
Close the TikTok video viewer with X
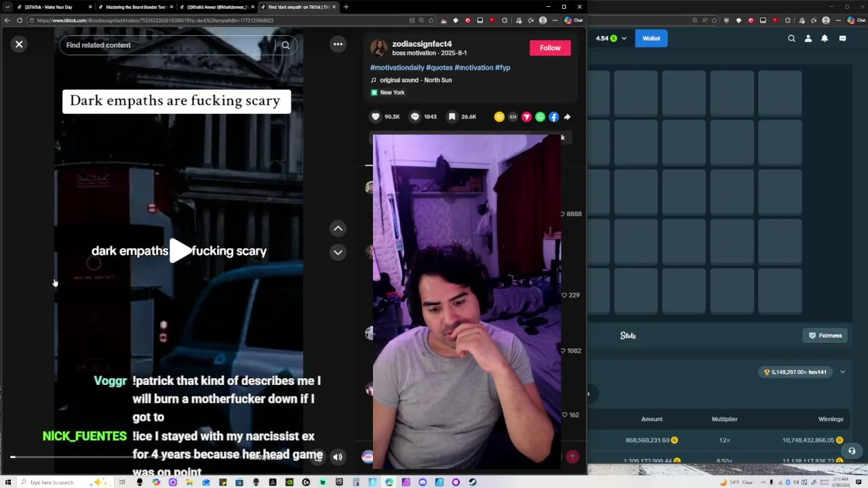point(19,44)
